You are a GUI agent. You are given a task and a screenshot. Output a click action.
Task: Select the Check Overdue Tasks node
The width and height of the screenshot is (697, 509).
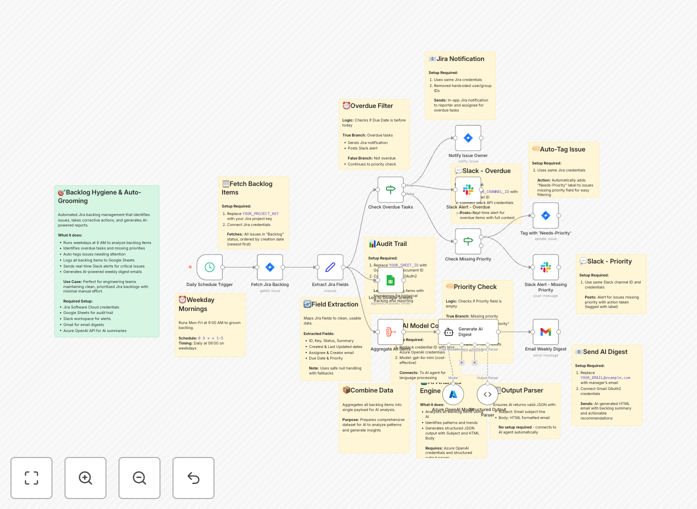pyautogui.click(x=390, y=190)
